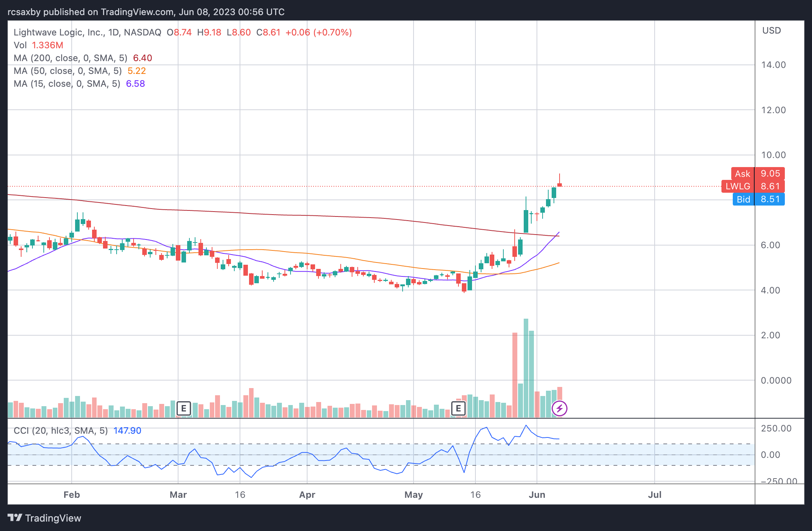Click the CCI value 147.90

click(127, 431)
